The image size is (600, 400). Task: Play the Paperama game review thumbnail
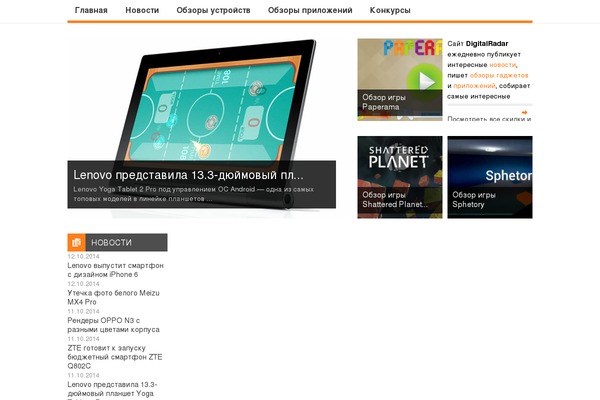[399, 79]
